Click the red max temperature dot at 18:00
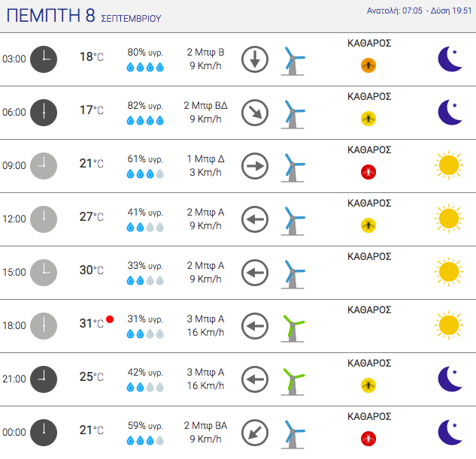 click(110, 319)
